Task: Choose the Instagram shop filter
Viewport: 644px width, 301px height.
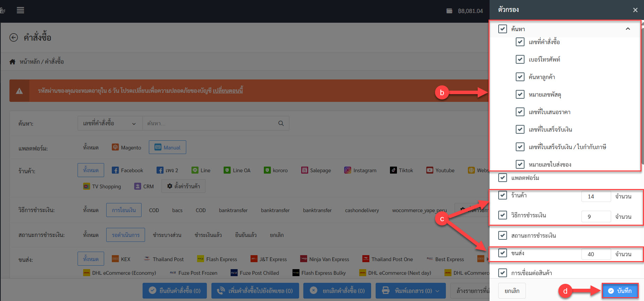Action: [360, 170]
